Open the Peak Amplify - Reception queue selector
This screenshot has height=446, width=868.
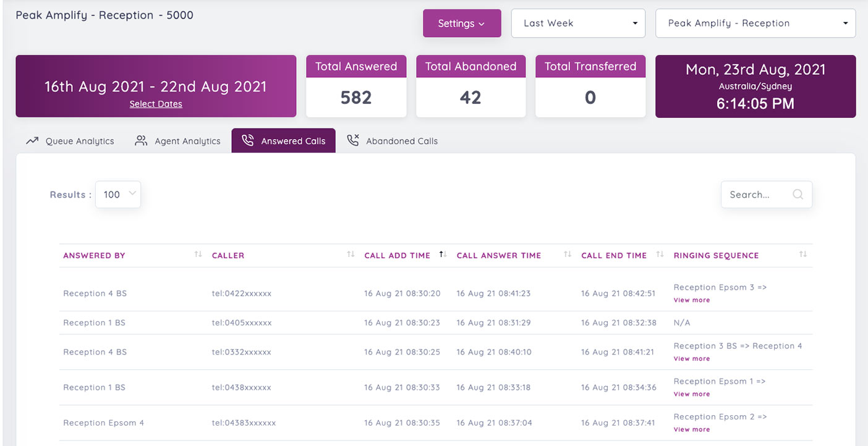point(755,23)
